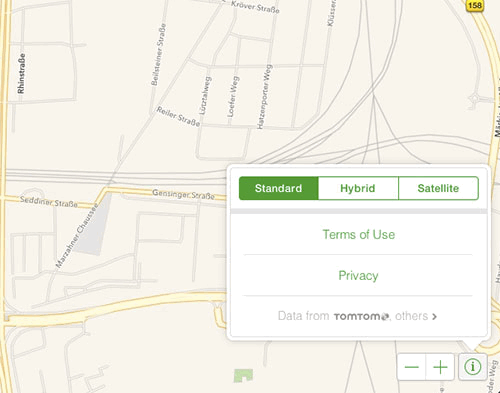Click the Seddiner Straße label
Viewport: 500px width, 393px height.
pyautogui.click(x=49, y=202)
